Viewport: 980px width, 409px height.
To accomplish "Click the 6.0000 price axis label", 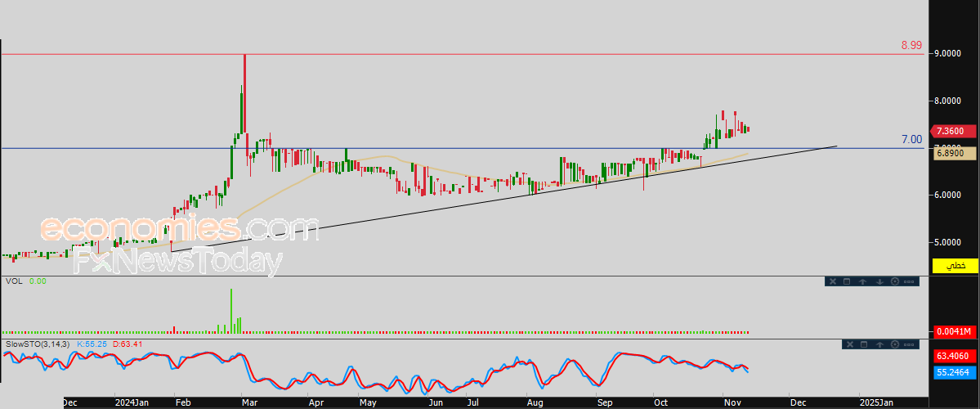I will pos(949,195).
